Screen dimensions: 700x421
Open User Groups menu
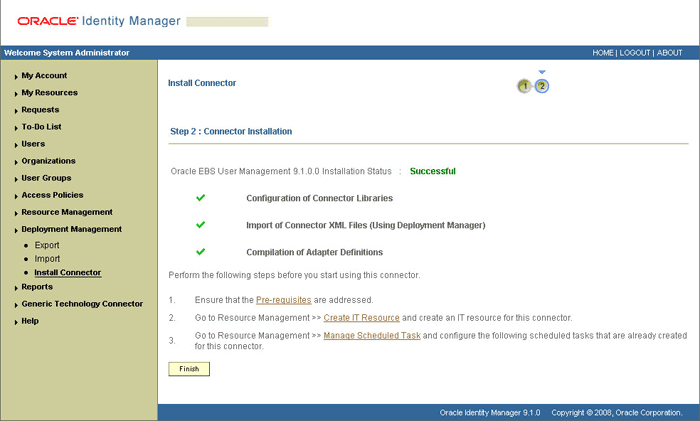[46, 178]
